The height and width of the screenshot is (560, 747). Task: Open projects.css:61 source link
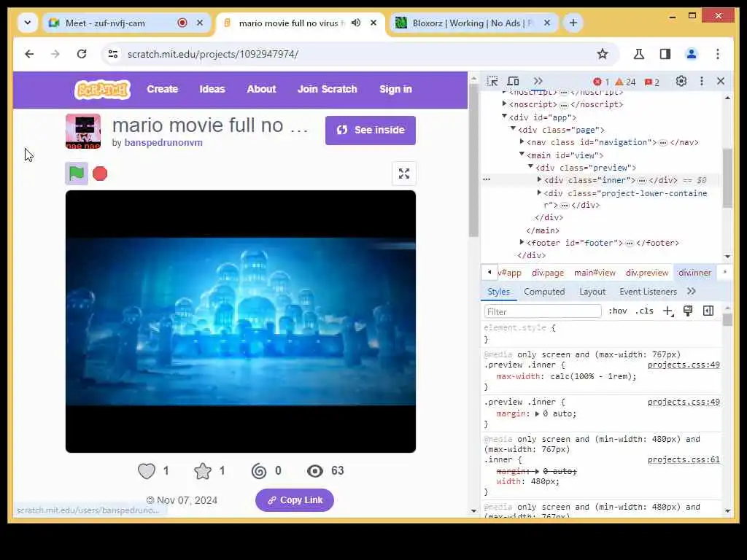(684, 460)
